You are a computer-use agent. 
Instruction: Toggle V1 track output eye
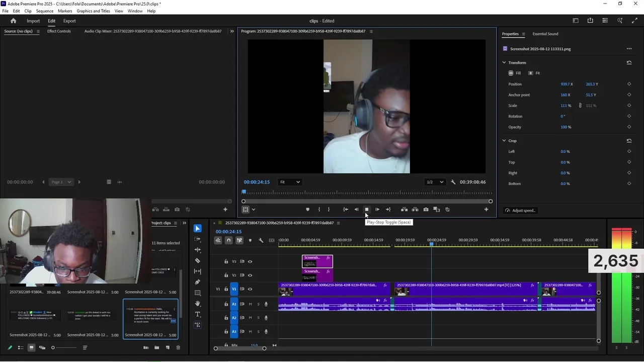[x=250, y=289]
